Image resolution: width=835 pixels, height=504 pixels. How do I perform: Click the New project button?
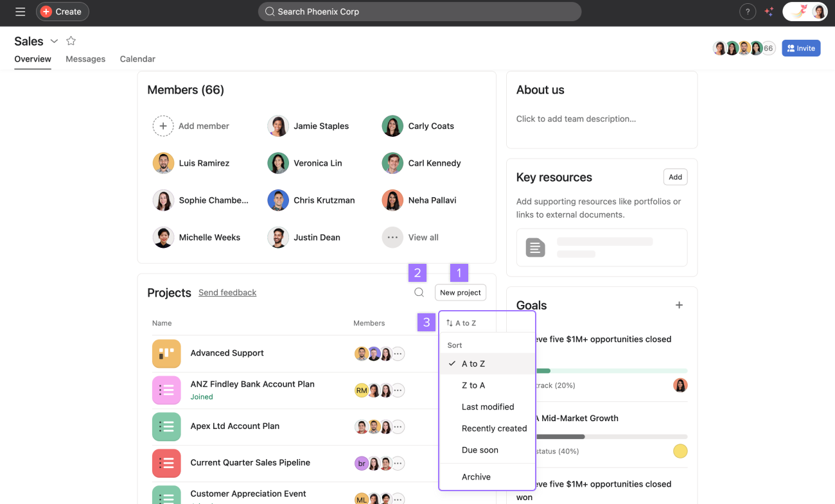point(460,293)
